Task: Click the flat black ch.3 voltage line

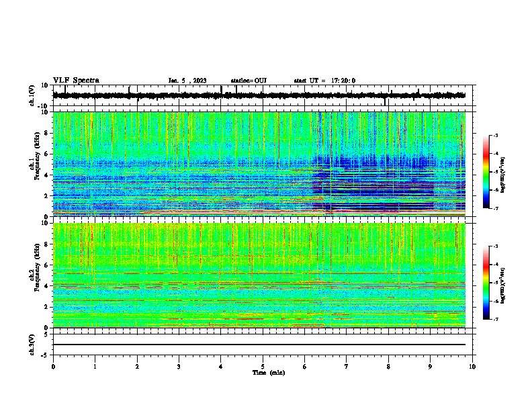Action: coord(259,345)
